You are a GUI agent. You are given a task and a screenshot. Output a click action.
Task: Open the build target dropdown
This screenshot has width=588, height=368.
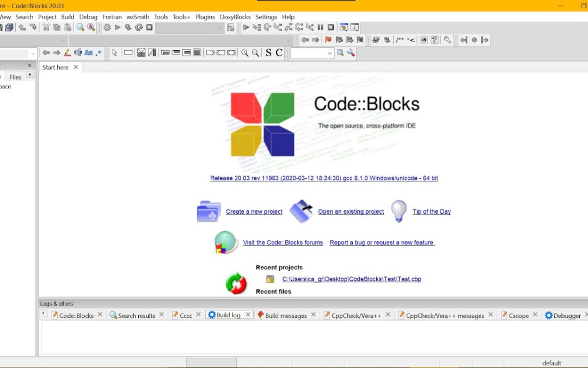190,28
